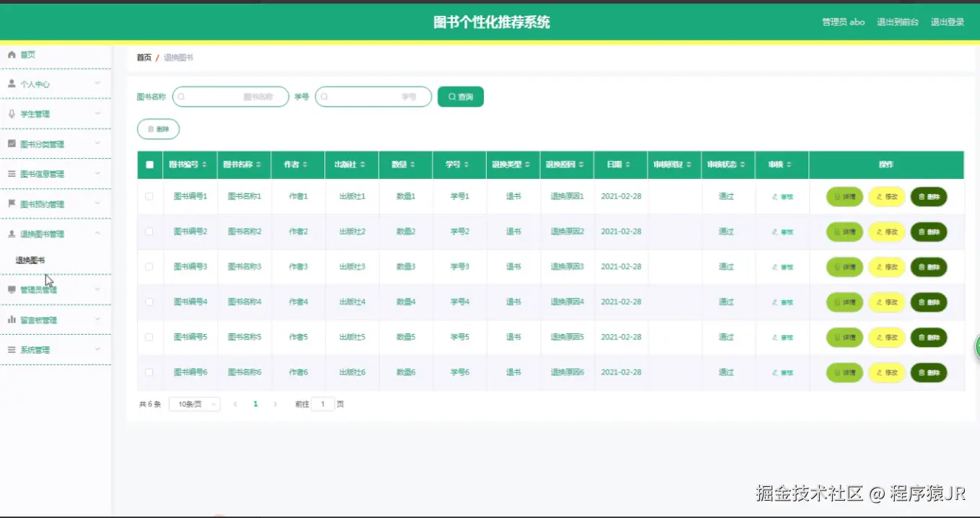The image size is (980, 518).
Task: Click 修改 button for 图书编号5 row
Action: pyautogui.click(x=887, y=337)
